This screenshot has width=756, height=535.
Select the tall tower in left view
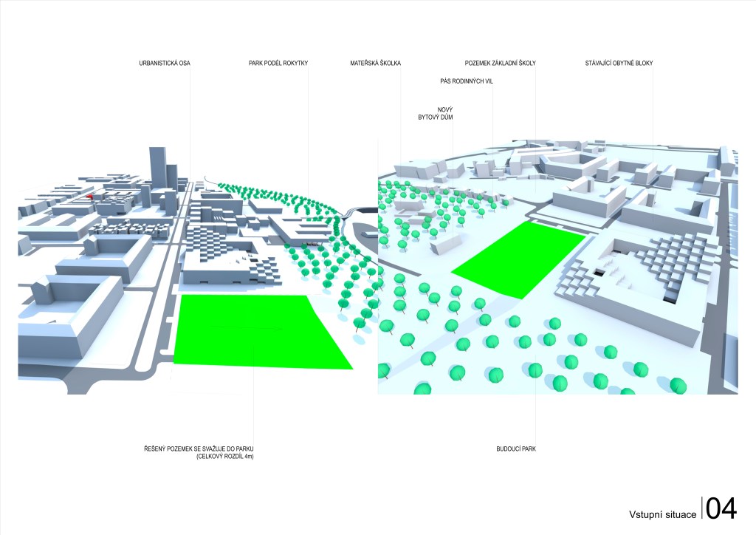coord(158,168)
